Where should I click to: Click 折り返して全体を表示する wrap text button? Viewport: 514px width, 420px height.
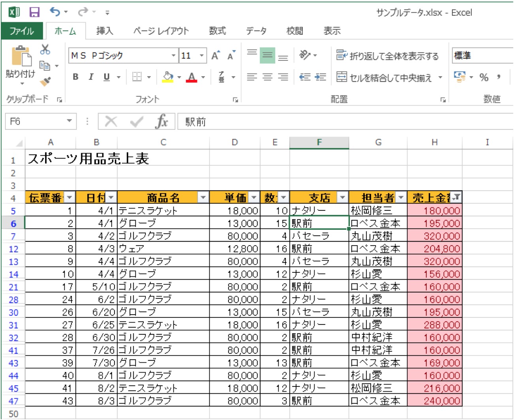click(387, 56)
